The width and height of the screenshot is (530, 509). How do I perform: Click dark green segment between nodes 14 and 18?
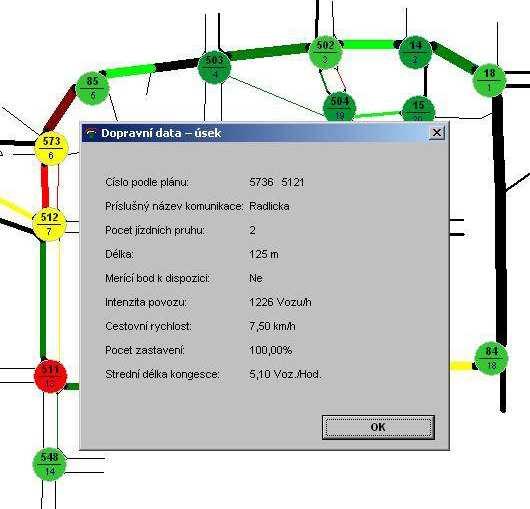[454, 57]
